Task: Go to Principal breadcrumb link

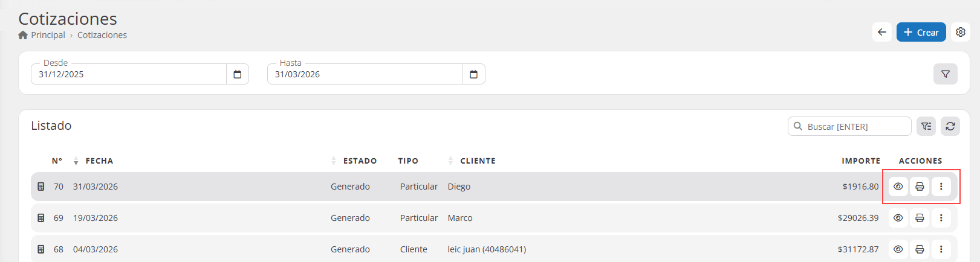Action: (48, 35)
